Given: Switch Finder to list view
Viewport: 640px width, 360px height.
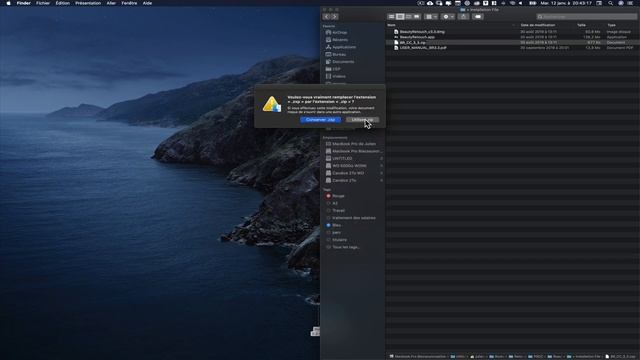Looking at the screenshot, I should point(400,17).
